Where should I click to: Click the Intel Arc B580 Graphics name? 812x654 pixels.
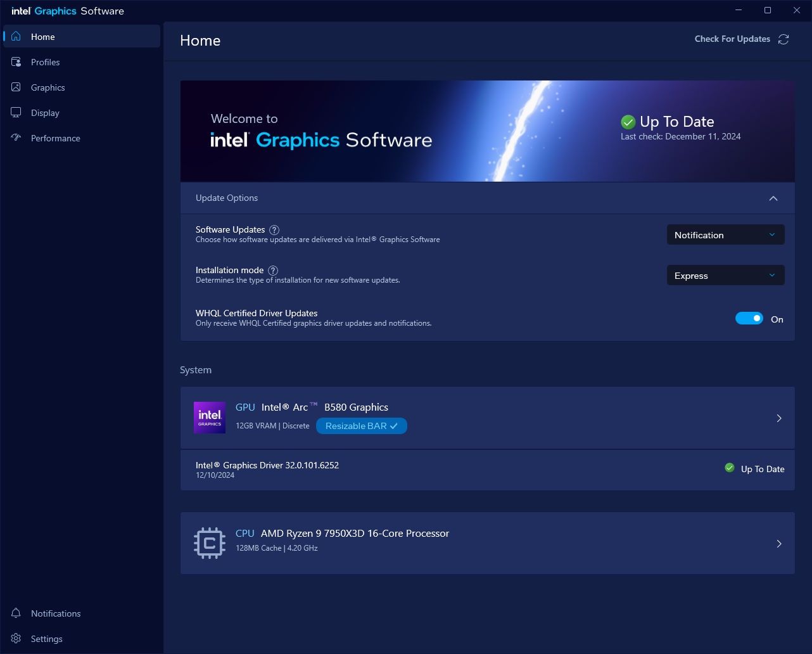pyautogui.click(x=325, y=407)
